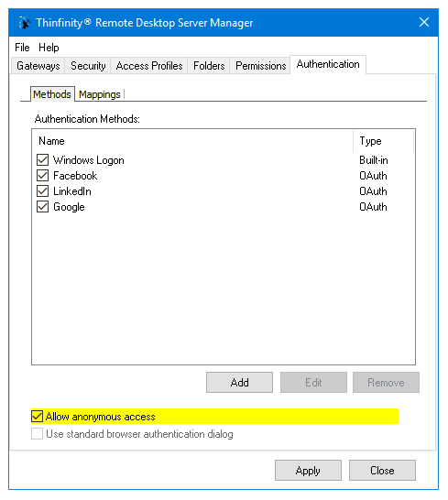
Task: Disable the Facebook OAuth method checkbox
Action: [42, 176]
